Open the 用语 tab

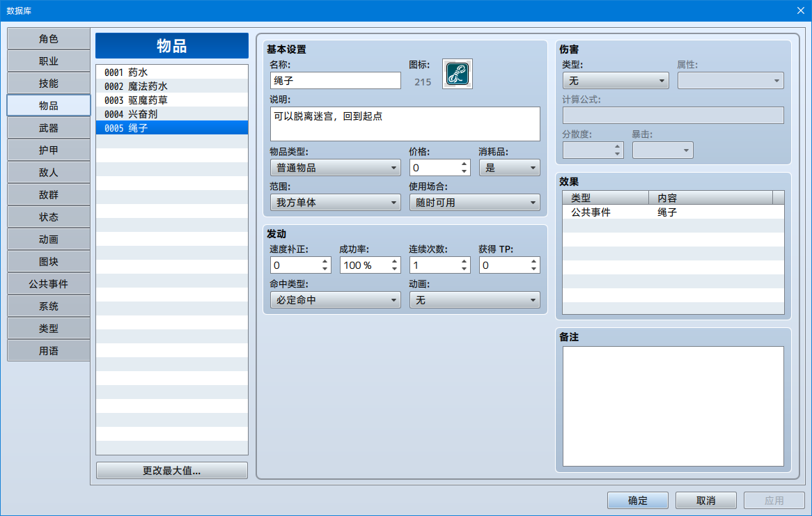(49, 351)
